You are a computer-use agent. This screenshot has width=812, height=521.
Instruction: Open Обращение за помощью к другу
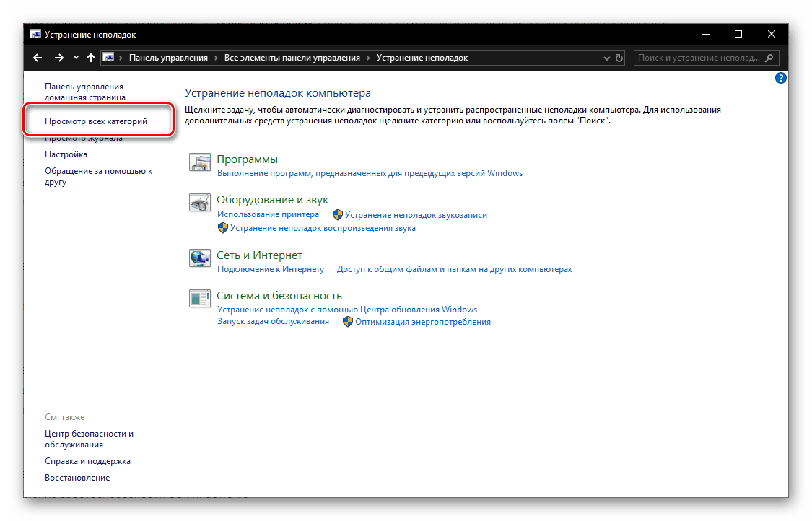tap(98, 177)
